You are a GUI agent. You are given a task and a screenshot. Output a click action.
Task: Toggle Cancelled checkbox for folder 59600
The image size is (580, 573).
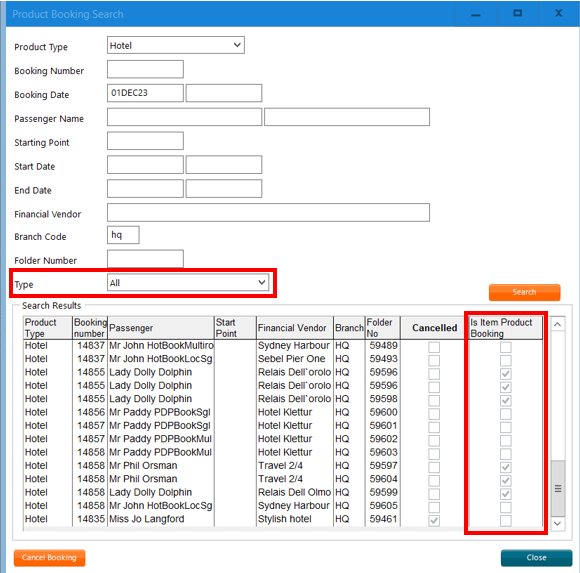434,414
